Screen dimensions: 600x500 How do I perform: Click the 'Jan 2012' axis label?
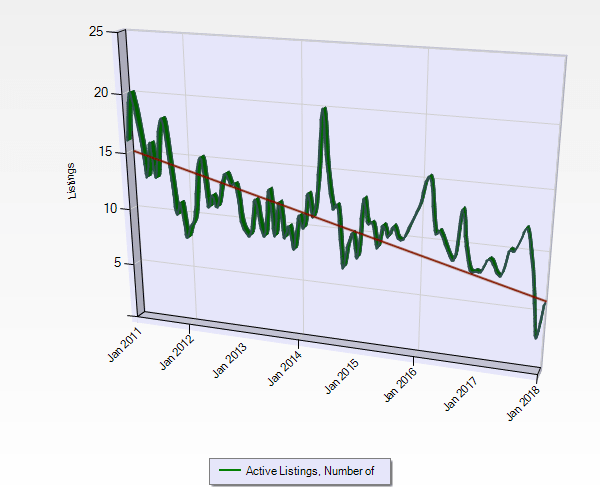176,352
